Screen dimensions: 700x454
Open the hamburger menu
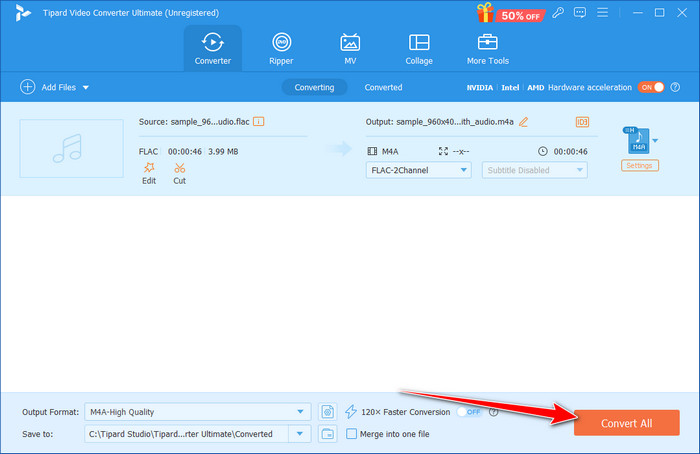click(x=602, y=12)
